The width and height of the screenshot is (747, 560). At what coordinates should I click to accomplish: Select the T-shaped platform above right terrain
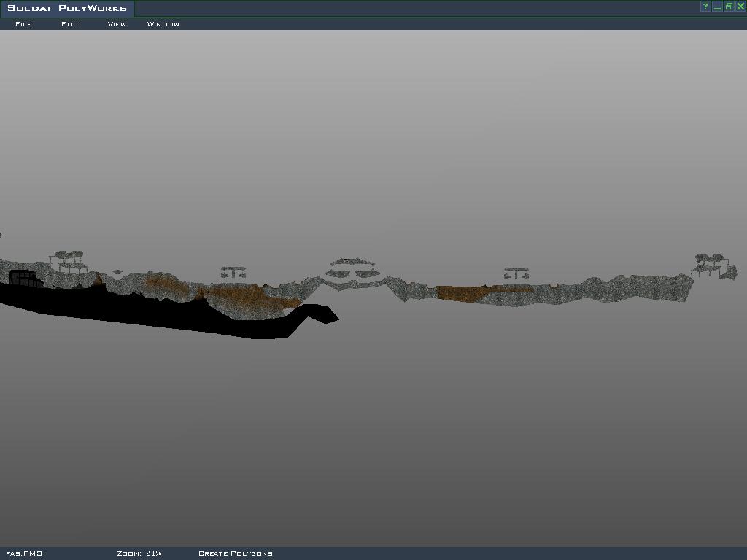516,273
